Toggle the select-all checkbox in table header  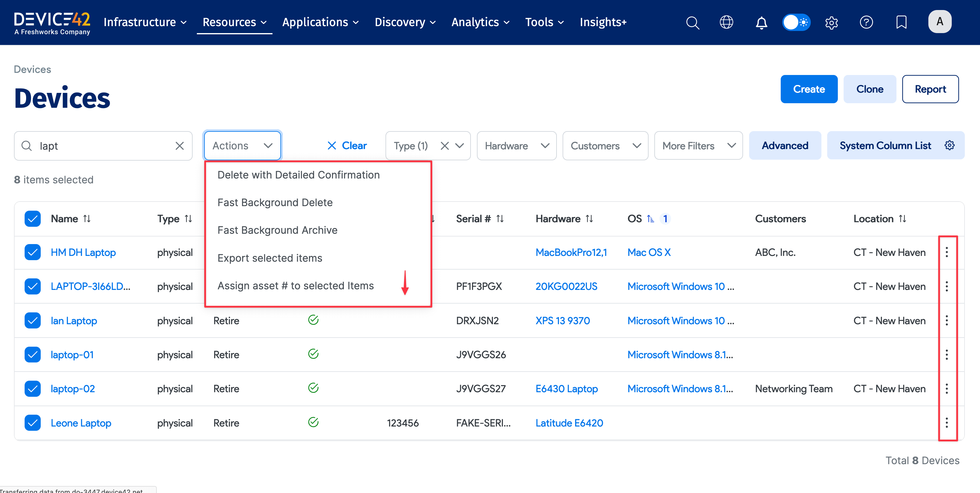click(x=32, y=219)
